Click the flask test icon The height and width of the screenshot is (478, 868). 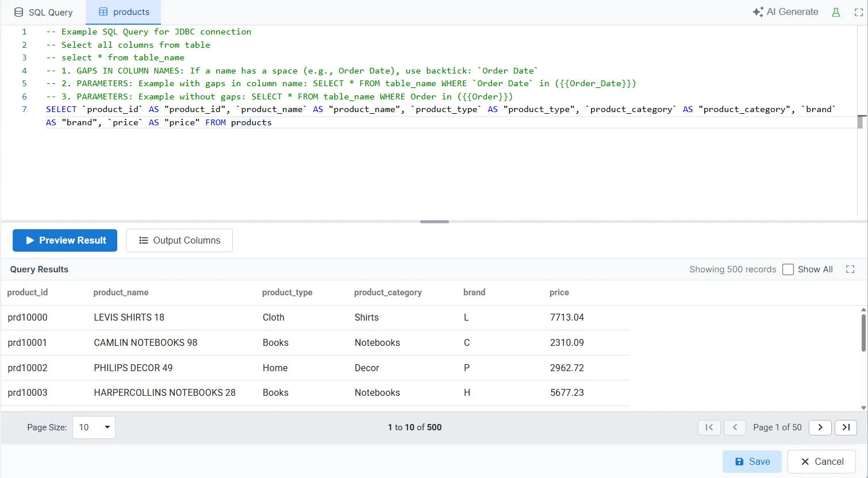click(x=836, y=12)
